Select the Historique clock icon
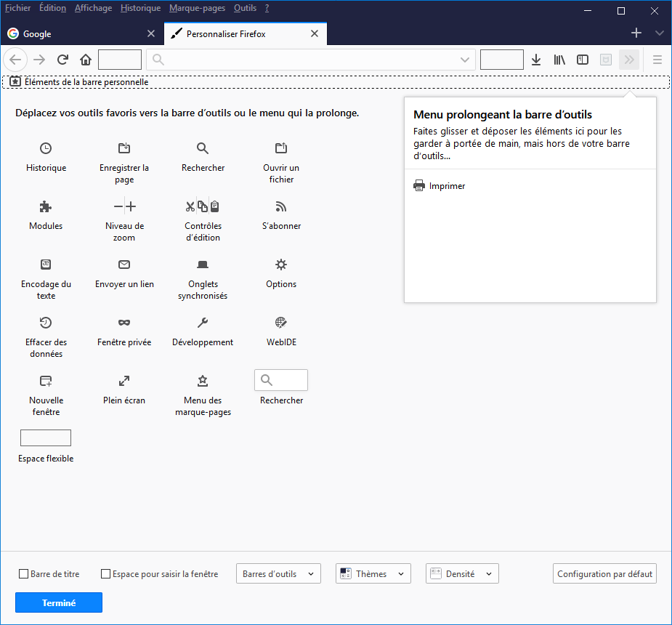This screenshot has height=625, width=672. pyautogui.click(x=46, y=148)
